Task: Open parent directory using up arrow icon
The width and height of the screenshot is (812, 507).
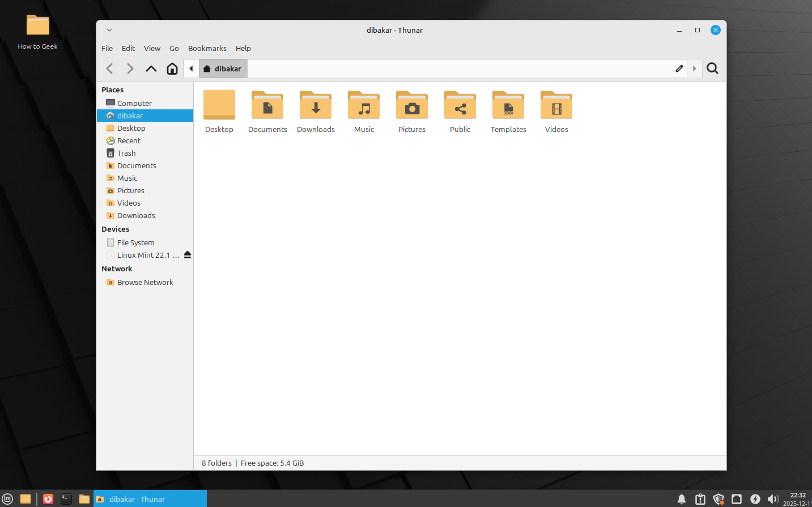Action: pyautogui.click(x=151, y=68)
